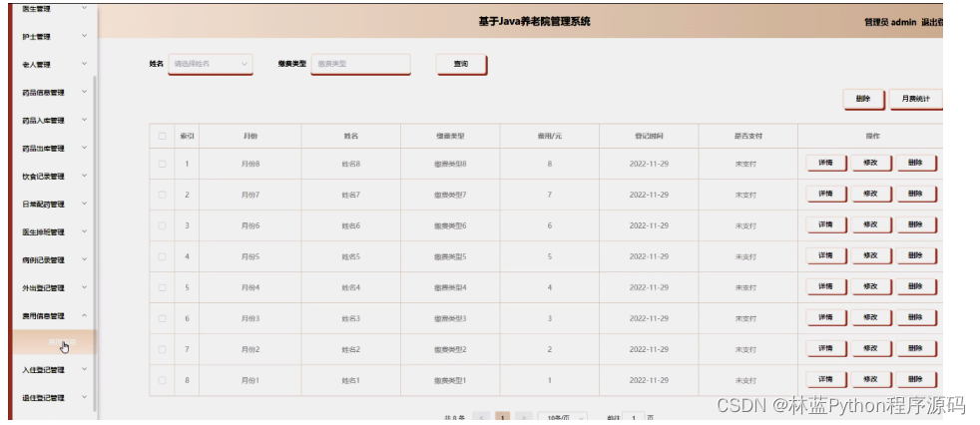Screen dimensions: 980x425
Task: Open the 日常配药管理 menu
Action: (54, 205)
